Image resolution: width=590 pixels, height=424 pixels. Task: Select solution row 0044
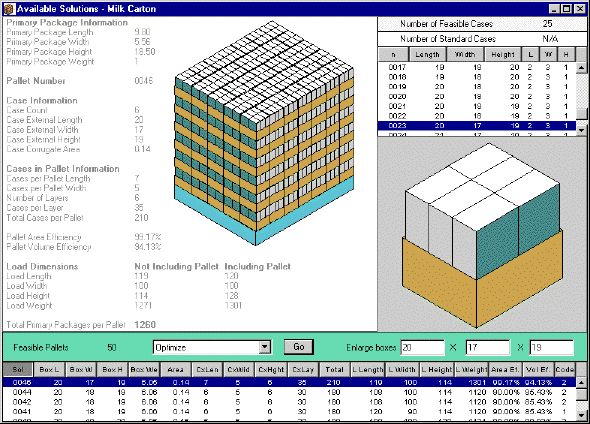click(x=289, y=392)
